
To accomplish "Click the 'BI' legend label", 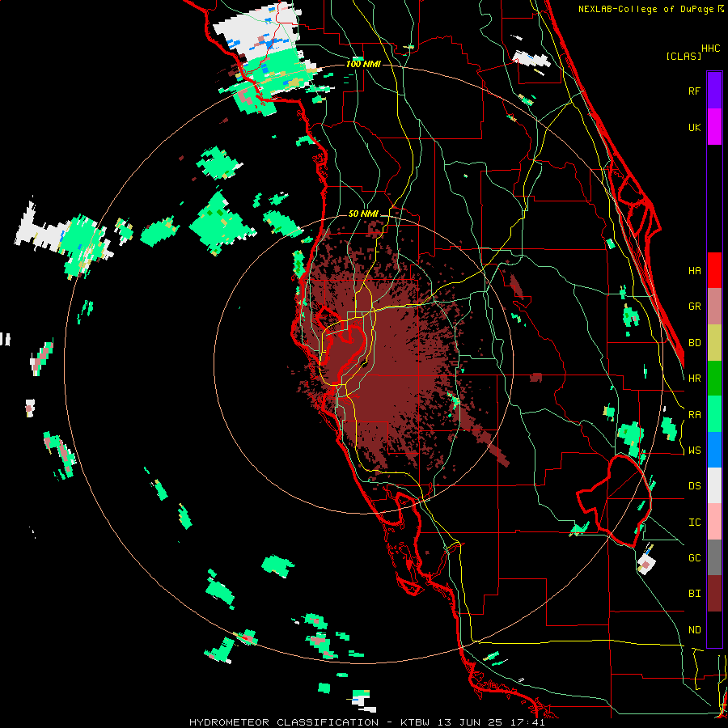I will pyautogui.click(x=694, y=594).
